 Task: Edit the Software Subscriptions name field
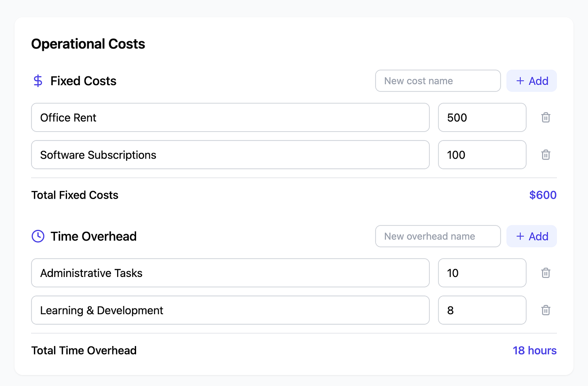230,155
